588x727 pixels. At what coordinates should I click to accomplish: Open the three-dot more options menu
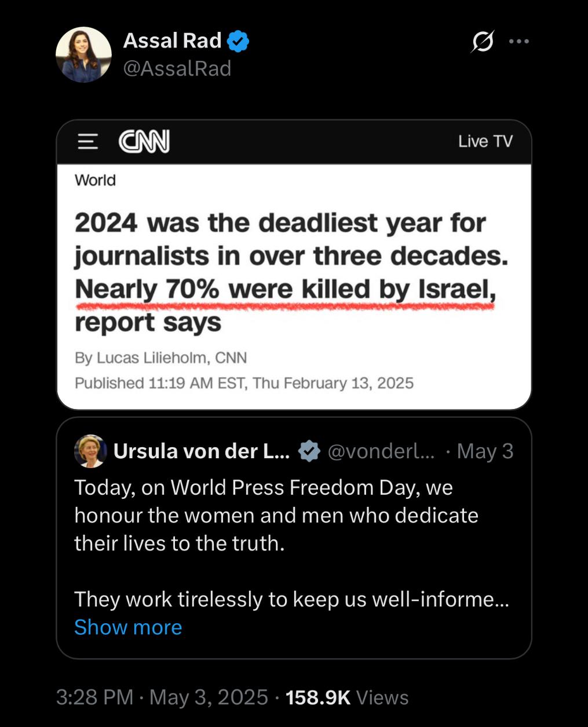tap(519, 41)
